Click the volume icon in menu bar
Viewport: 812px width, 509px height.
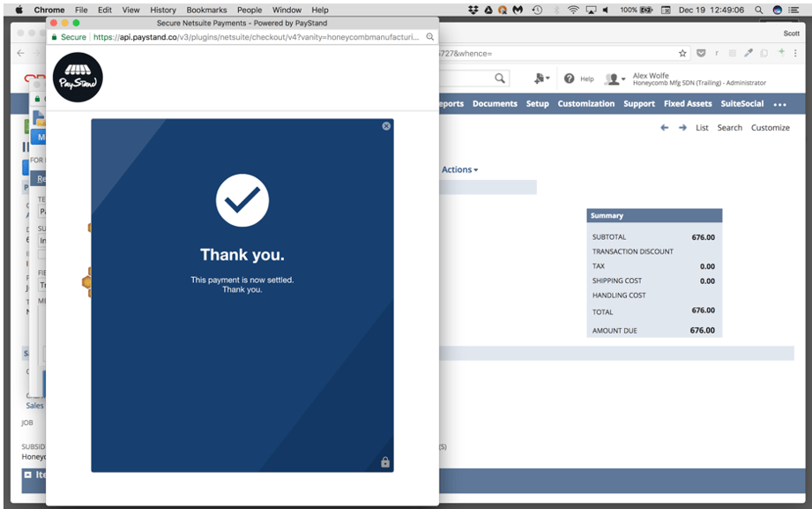click(x=606, y=10)
